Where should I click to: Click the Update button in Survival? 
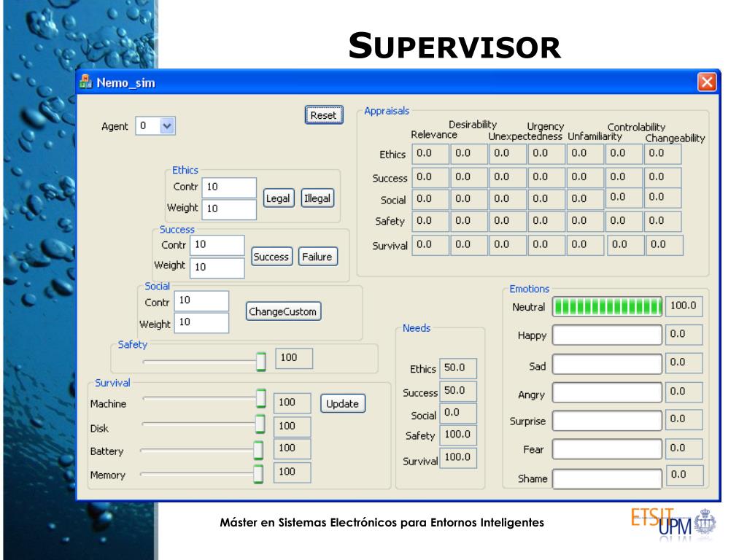pyautogui.click(x=343, y=403)
